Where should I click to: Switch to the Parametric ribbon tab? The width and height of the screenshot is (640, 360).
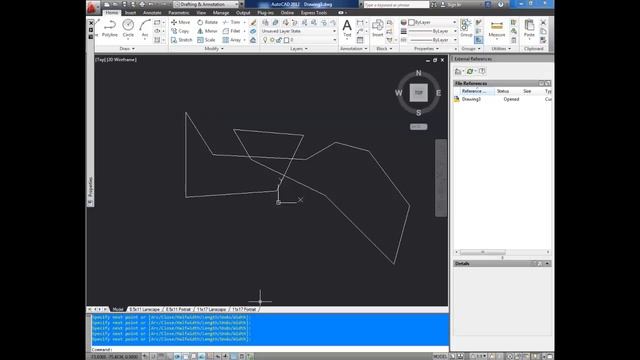coord(179,13)
